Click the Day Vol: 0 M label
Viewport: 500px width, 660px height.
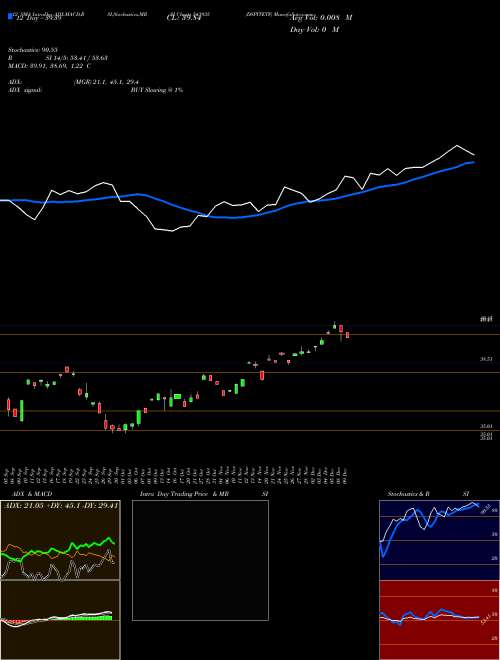tap(315, 29)
